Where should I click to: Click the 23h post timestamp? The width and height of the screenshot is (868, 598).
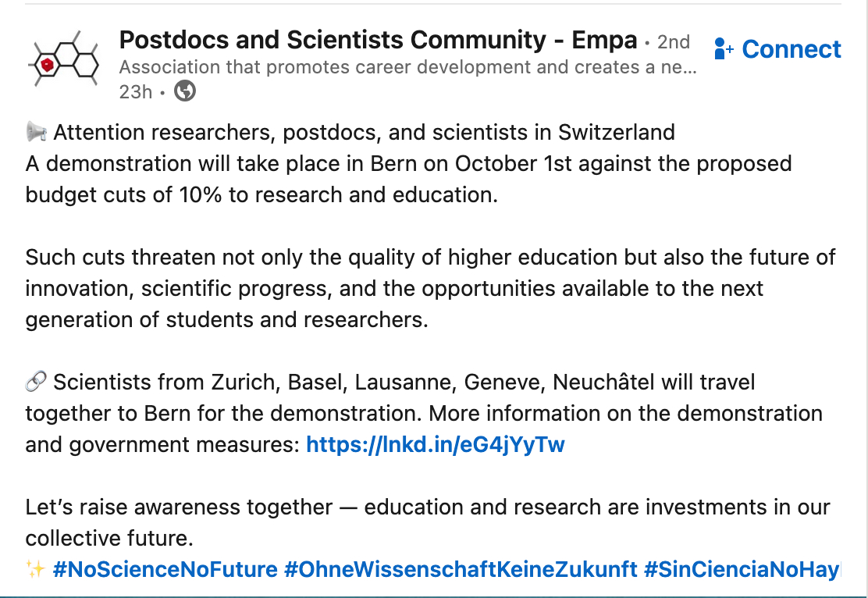(x=135, y=91)
